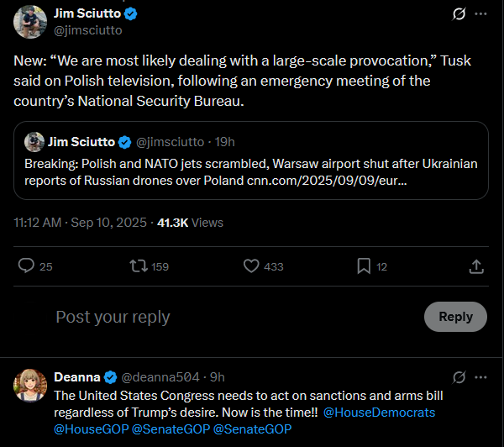The width and height of the screenshot is (504, 447).
Task: Click the Grok icon on Deanna's reply
Action: (459, 377)
